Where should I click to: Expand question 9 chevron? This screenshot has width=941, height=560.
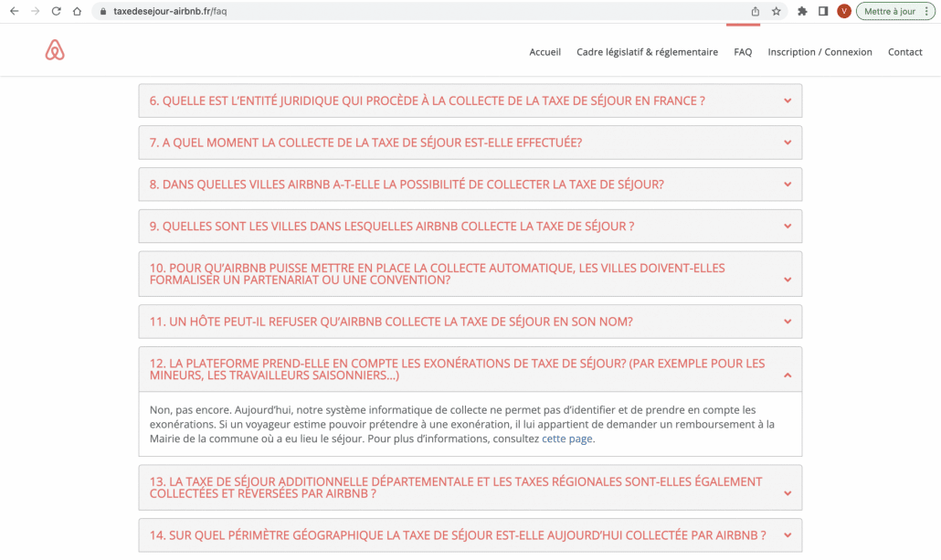pyautogui.click(x=788, y=227)
